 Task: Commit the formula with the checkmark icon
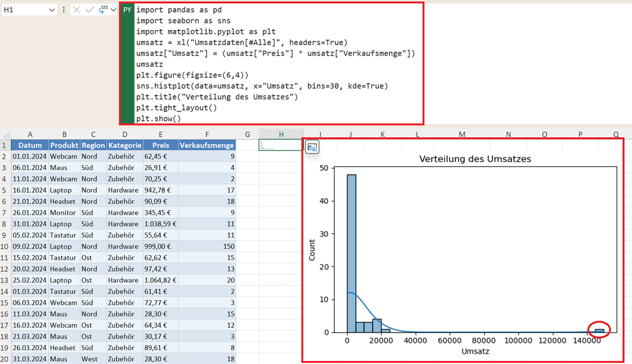pyautogui.click(x=90, y=10)
